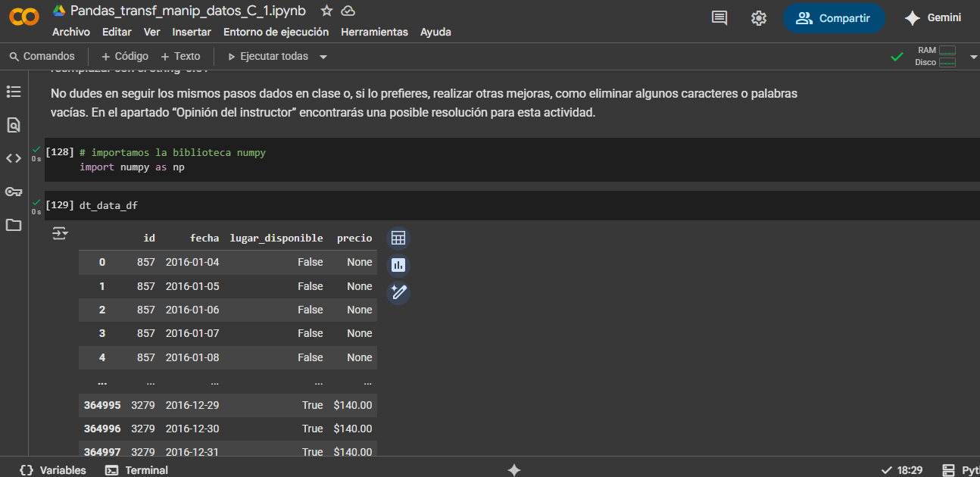Open the settings gear icon

click(759, 18)
